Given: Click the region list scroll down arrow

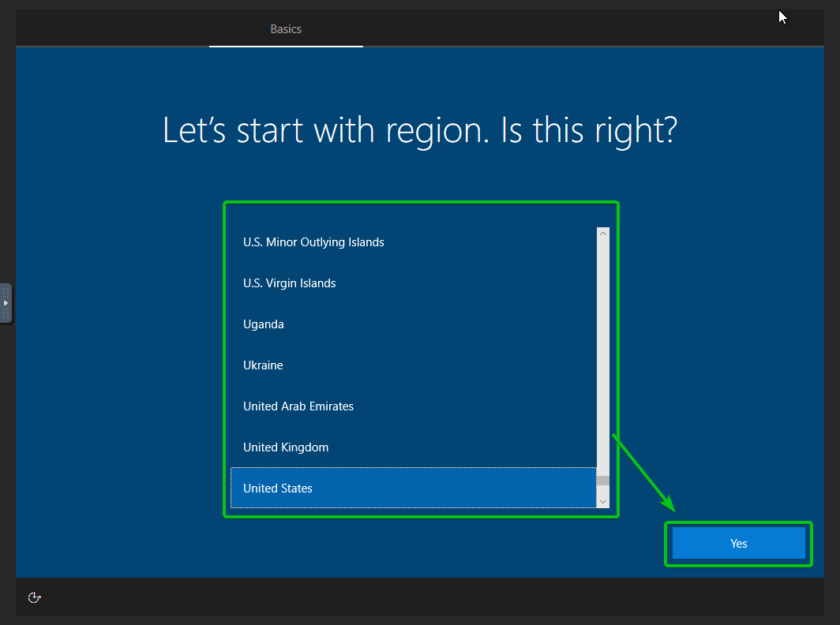Looking at the screenshot, I should 603,502.
